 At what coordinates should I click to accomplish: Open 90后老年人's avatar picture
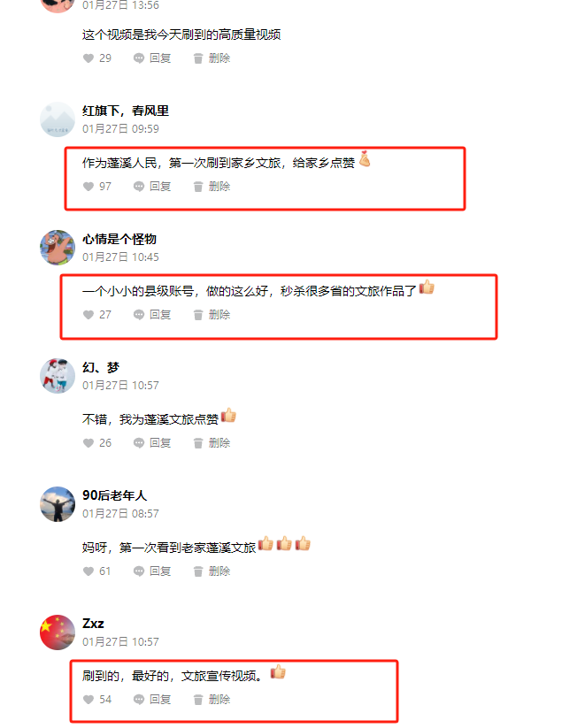(x=58, y=504)
